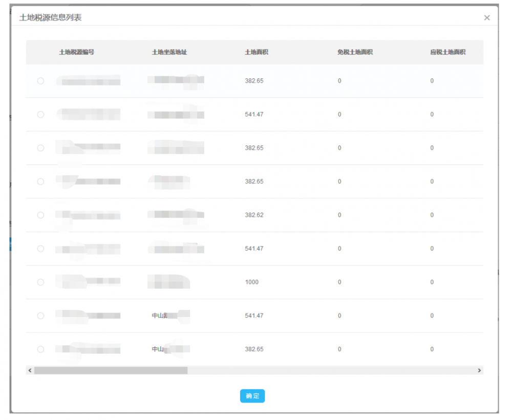
Task: Click the scrollbar's right arrow
Action: [479, 370]
